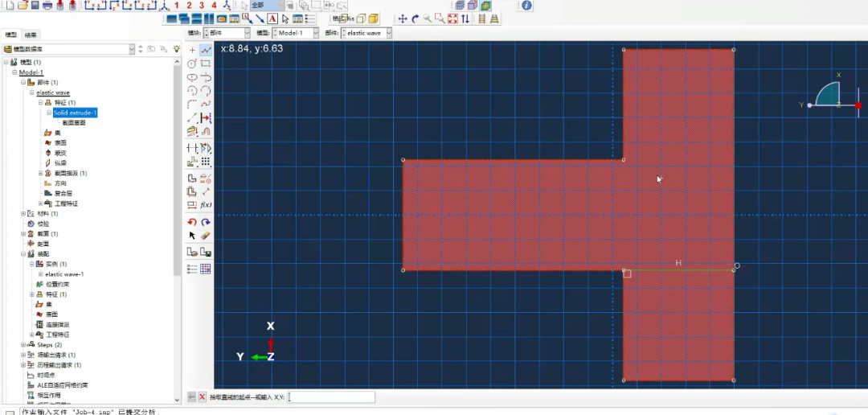This screenshot has width=868, height=415.
Task: Click the save model database icon
Action: tap(35, 6)
